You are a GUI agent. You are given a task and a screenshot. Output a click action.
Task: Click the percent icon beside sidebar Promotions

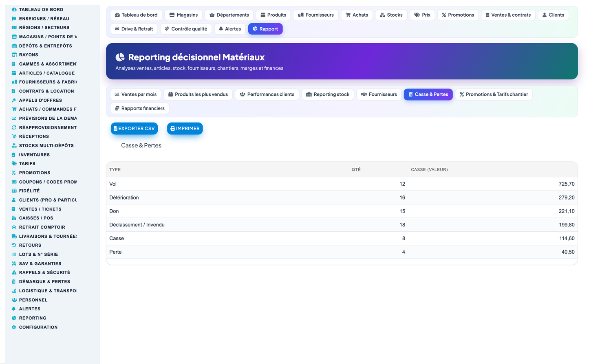(x=14, y=173)
